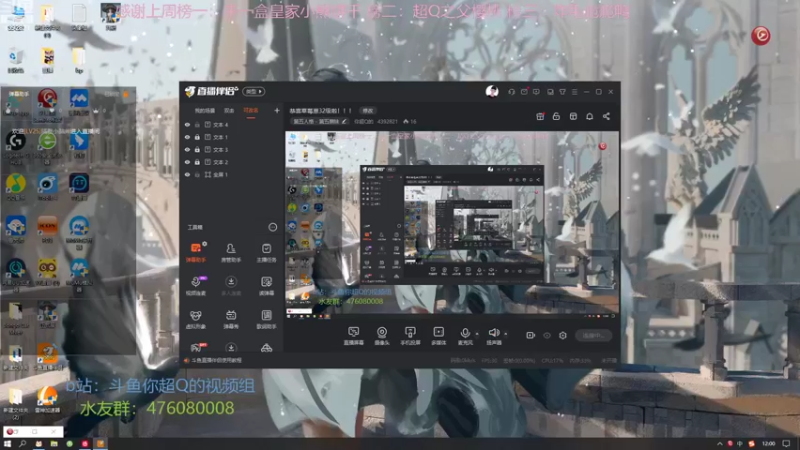Open the 多人连麦 tool with the download arrow icon
This screenshot has width=800, height=450.
click(231, 286)
